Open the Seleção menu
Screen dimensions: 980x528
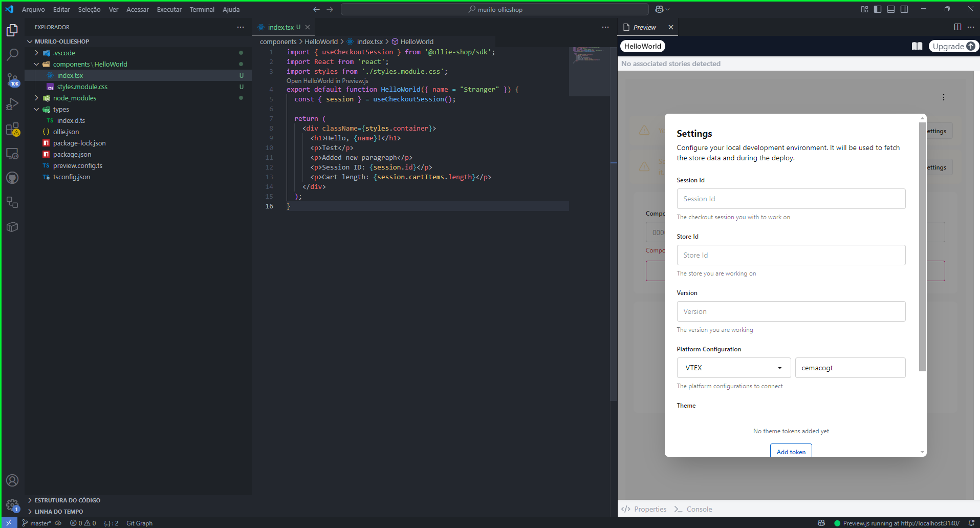click(89, 9)
